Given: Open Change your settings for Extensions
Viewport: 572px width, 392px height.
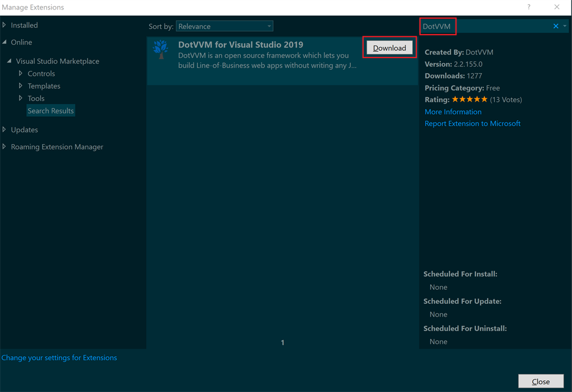Looking at the screenshot, I should coord(59,357).
